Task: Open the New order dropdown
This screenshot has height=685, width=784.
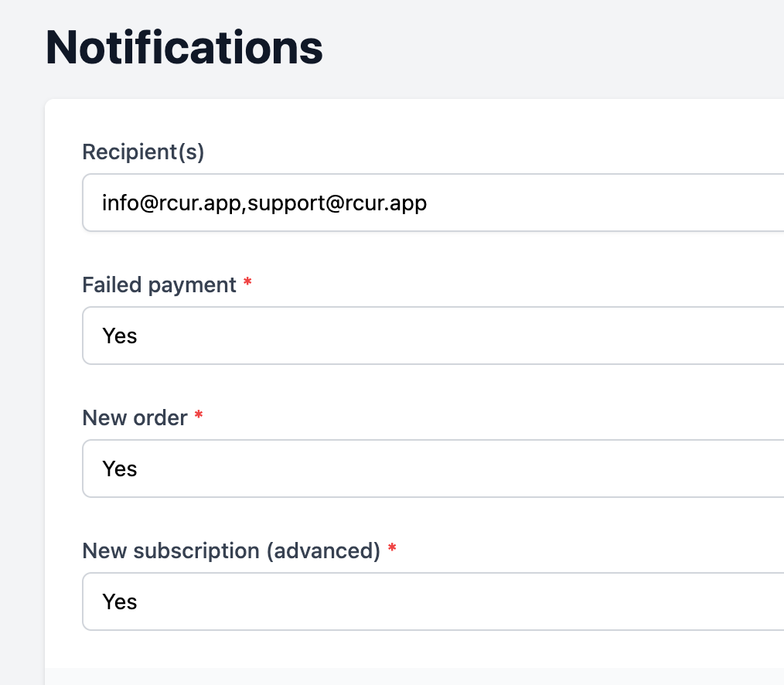Action: tap(433, 469)
